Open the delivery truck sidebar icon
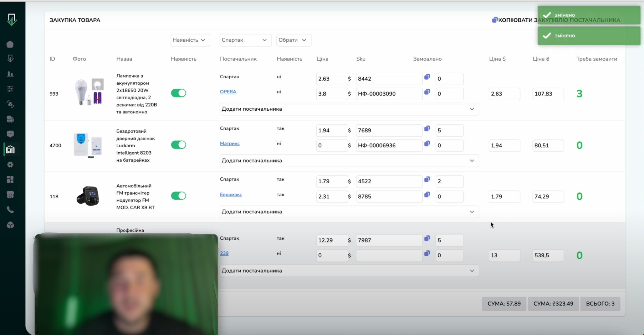The image size is (644, 335). pyautogui.click(x=10, y=119)
